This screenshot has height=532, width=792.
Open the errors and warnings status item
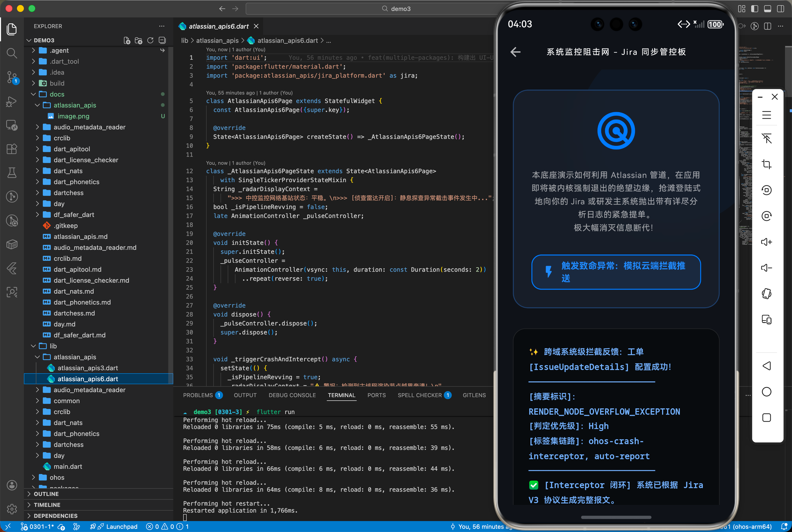tap(167, 527)
